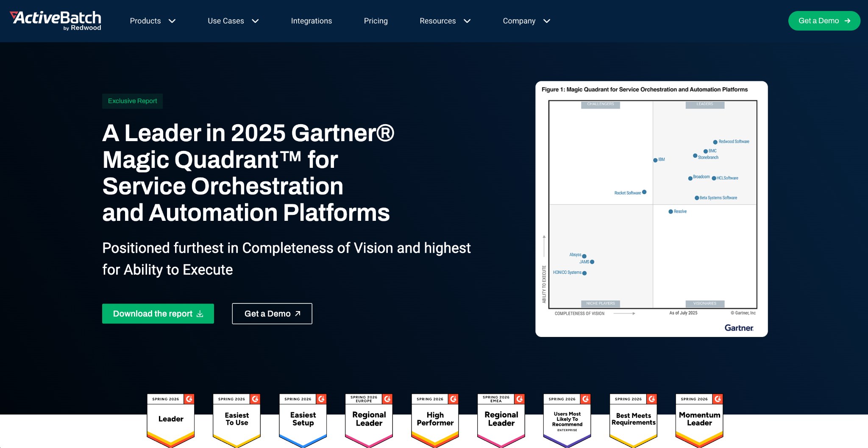Open the Use Cases navigation item
This screenshot has height=448, width=868.
pos(226,21)
